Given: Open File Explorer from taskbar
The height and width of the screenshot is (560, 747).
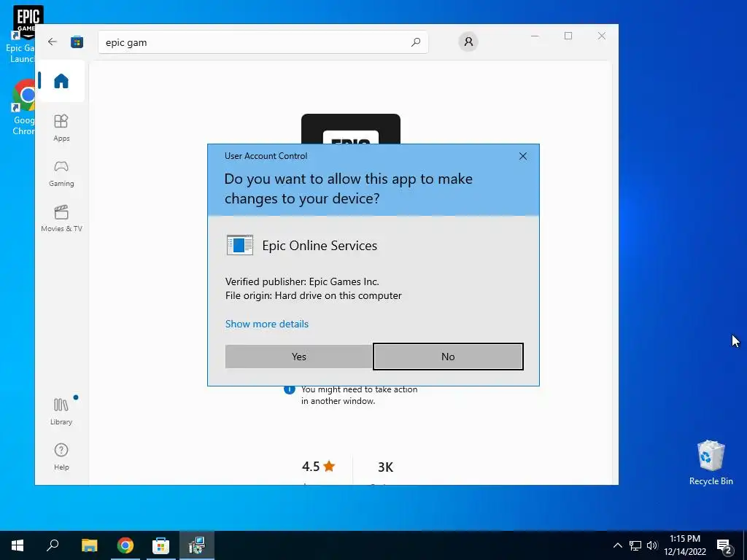Looking at the screenshot, I should pos(89,545).
